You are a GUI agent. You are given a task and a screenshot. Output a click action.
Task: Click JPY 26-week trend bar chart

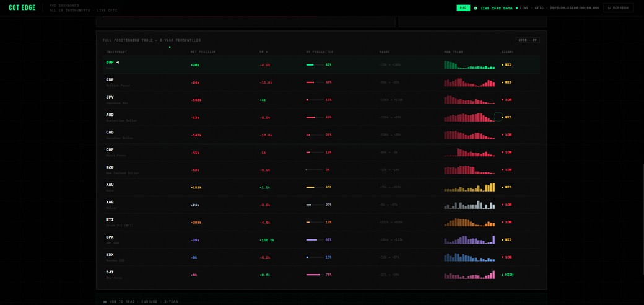pyautogui.click(x=469, y=100)
